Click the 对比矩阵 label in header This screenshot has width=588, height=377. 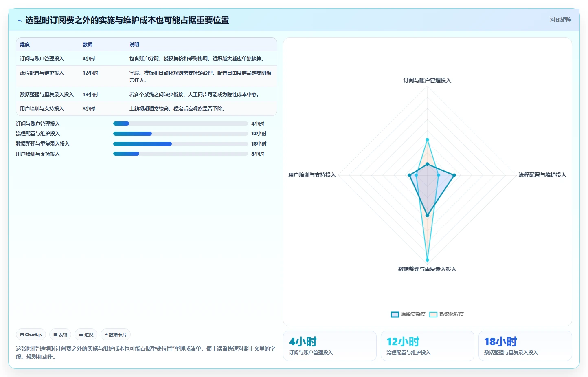pyautogui.click(x=560, y=20)
